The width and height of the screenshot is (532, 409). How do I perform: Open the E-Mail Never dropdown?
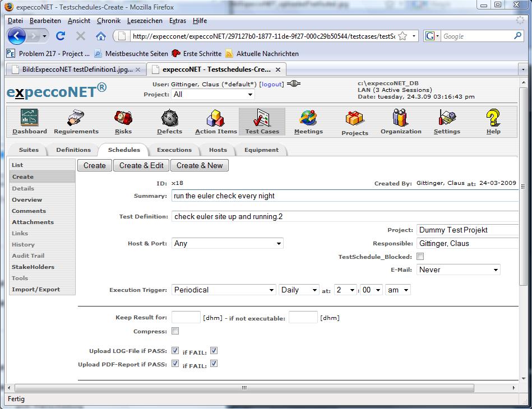(459, 269)
